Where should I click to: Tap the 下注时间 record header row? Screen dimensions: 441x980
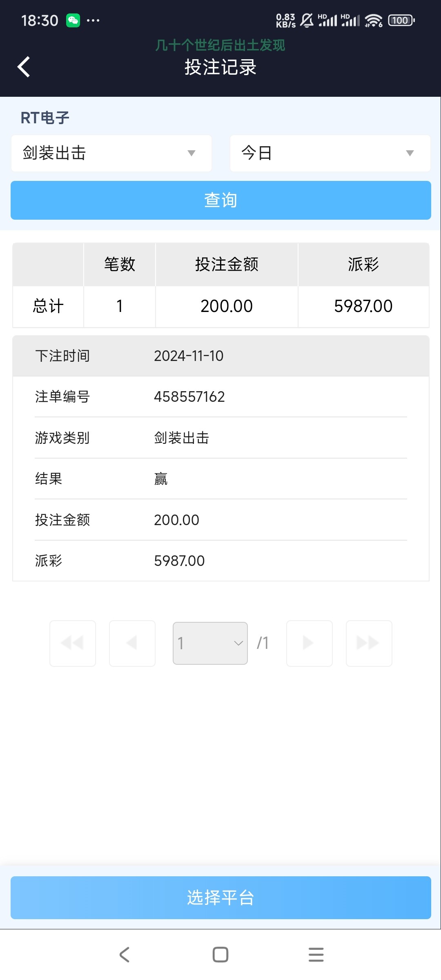(x=220, y=356)
